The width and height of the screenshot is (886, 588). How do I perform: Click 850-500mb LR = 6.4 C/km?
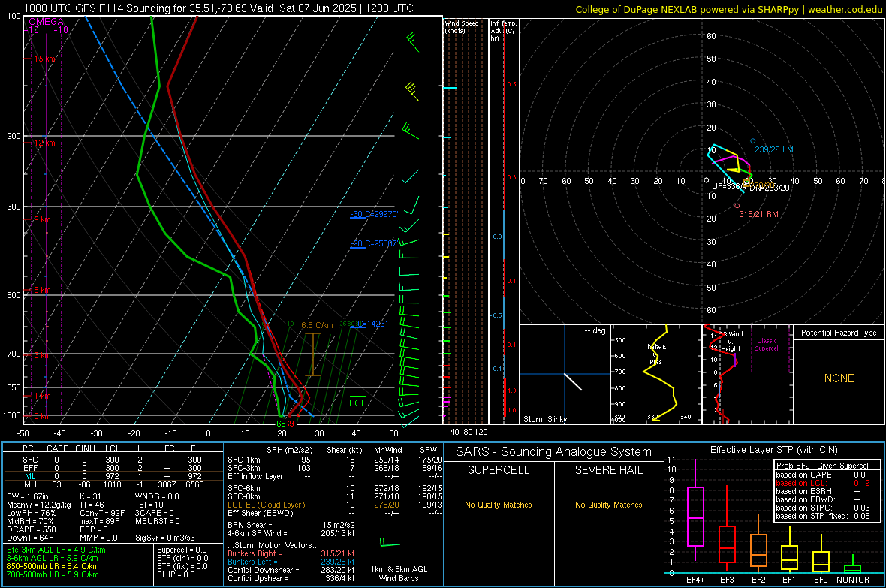(53, 566)
